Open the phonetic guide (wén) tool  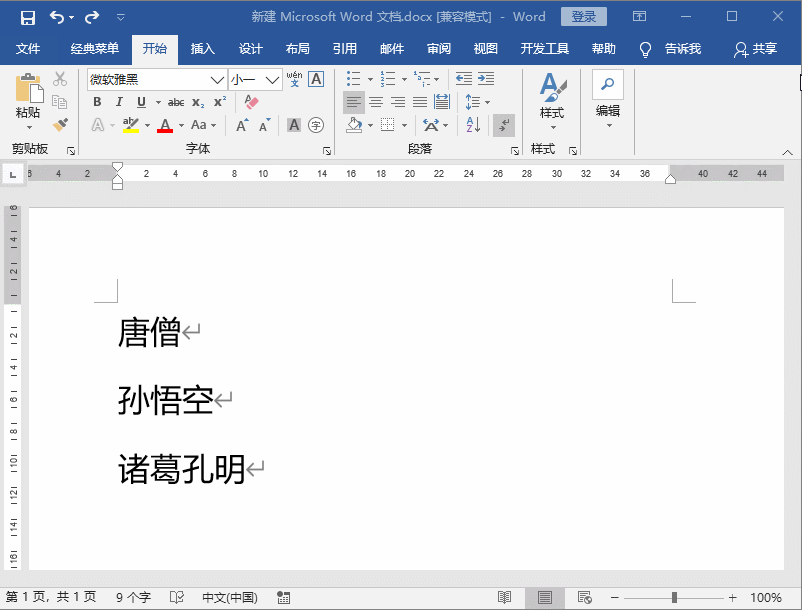pos(294,79)
